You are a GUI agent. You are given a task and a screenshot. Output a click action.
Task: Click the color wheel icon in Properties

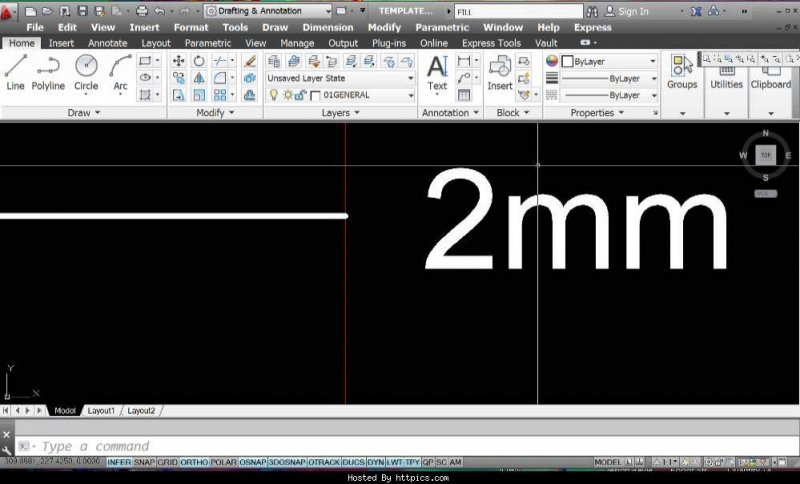[x=552, y=61]
